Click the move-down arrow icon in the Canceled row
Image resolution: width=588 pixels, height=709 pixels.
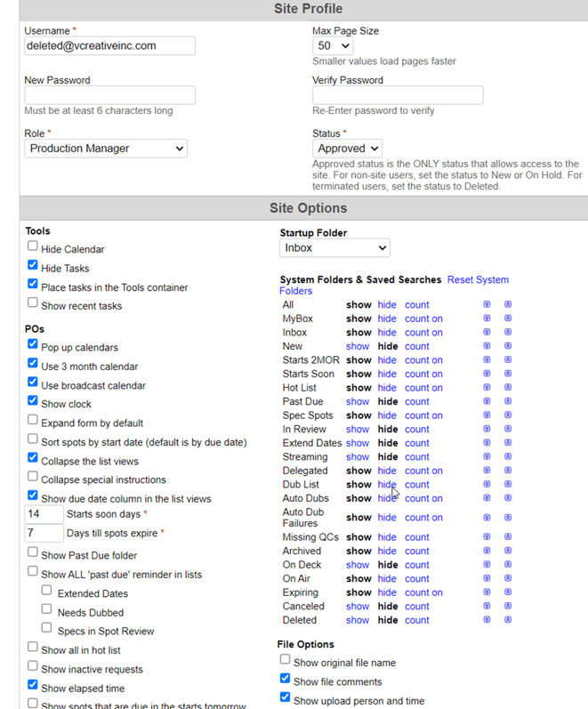click(x=487, y=606)
